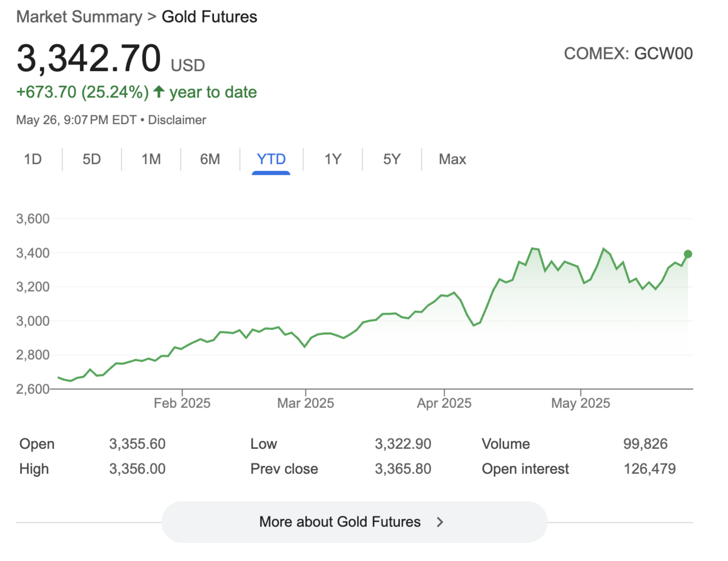
Task: Select the 1D time range tab
Action: click(x=33, y=160)
